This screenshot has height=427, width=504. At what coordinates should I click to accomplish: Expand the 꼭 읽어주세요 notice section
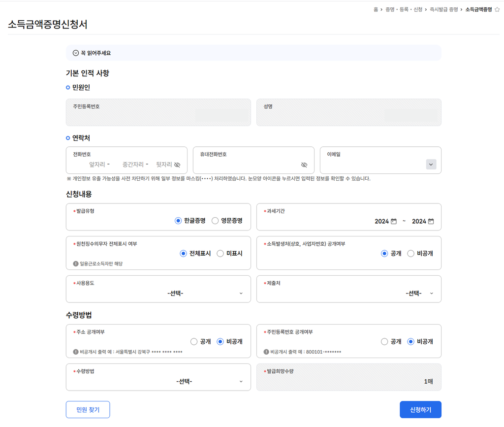coord(76,53)
